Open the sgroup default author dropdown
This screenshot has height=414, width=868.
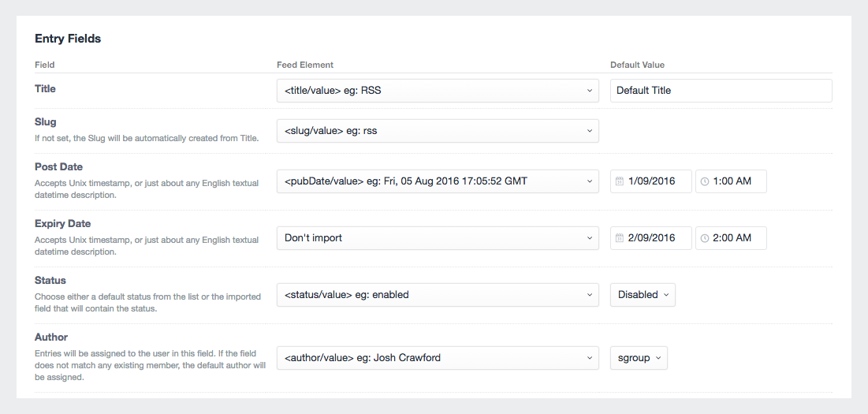coord(639,358)
